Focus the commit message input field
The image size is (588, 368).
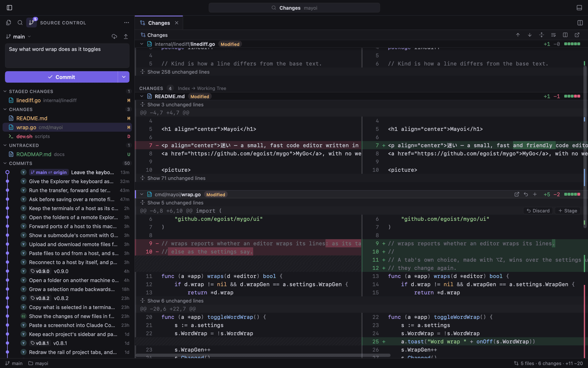coord(67,56)
